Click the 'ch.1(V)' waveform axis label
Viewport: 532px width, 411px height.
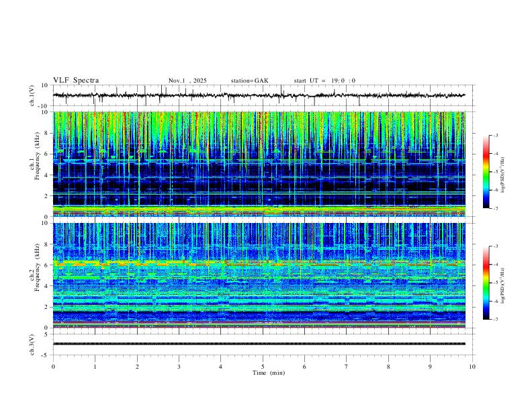coord(32,95)
